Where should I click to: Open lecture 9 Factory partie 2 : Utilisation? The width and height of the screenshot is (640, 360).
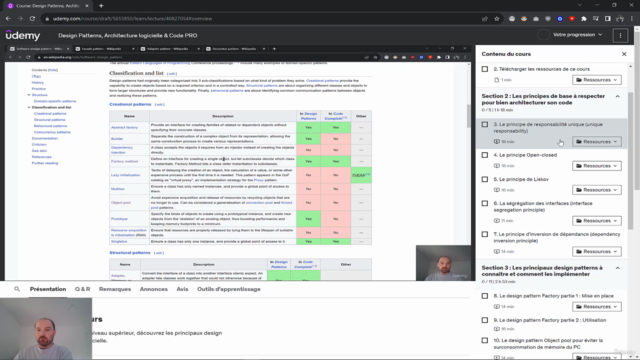click(550, 320)
